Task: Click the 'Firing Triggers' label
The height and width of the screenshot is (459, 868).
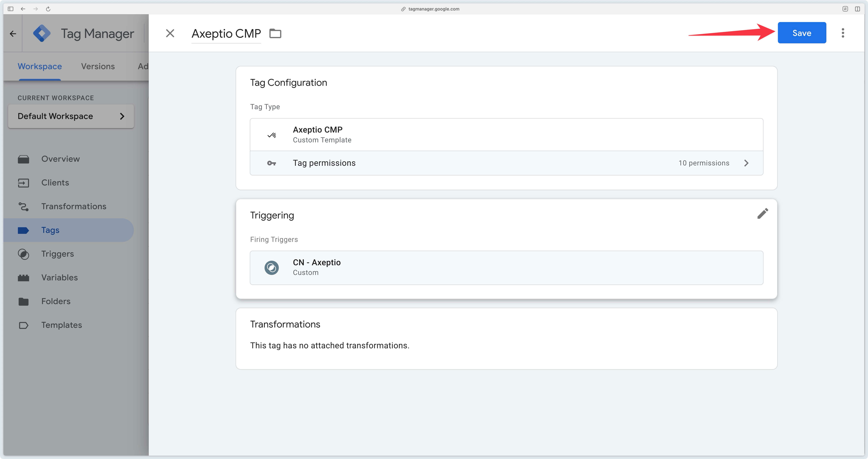Action: tap(274, 239)
